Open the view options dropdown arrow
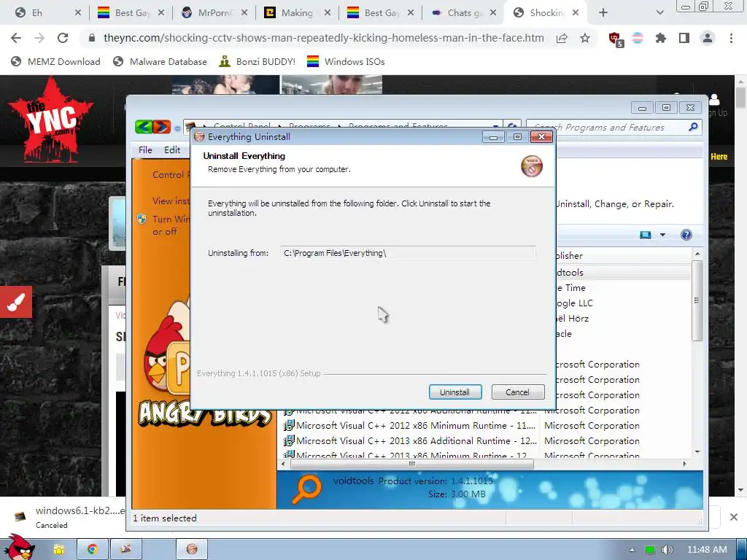This screenshot has height=560, width=747. [662, 235]
